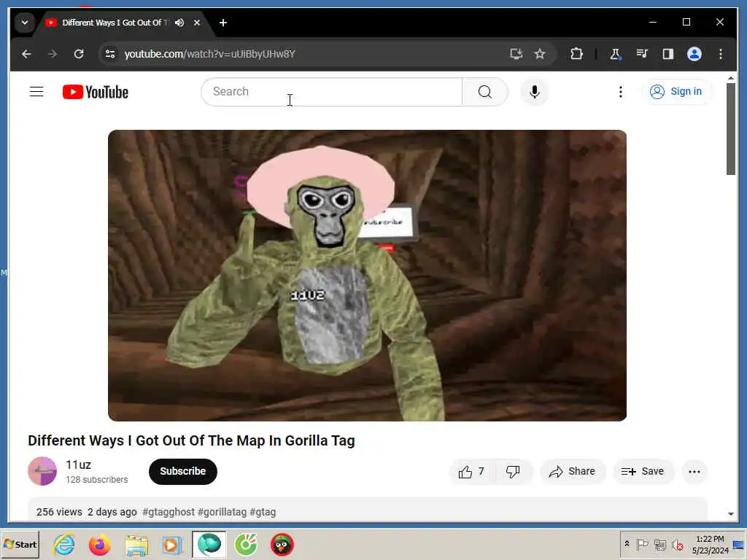Open the 11uz channel avatar
747x560 pixels.
(42, 472)
